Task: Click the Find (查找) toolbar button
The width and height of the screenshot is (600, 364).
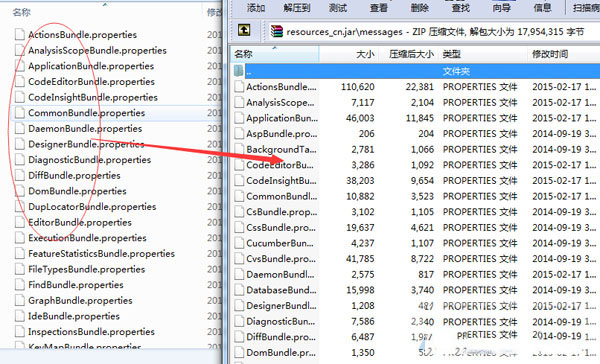Action: [461, 7]
